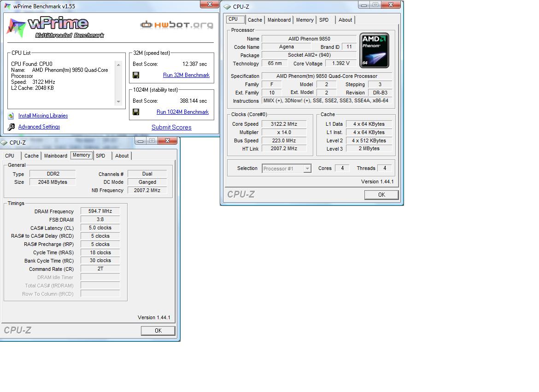Click the Level 2 cache value 4 x 512 KBytes
539x392 pixels.
(x=369, y=140)
